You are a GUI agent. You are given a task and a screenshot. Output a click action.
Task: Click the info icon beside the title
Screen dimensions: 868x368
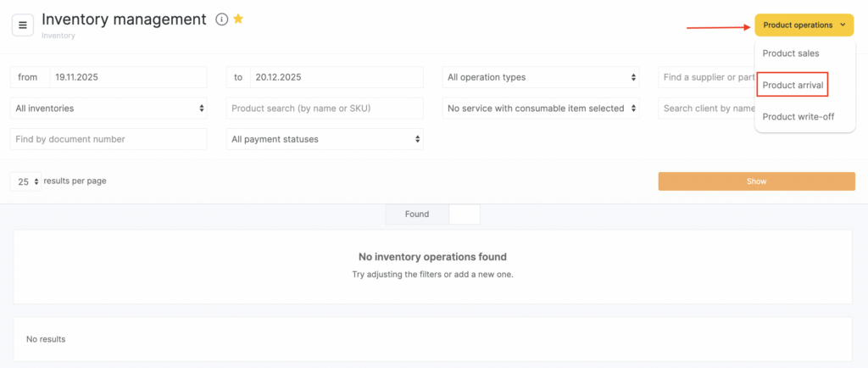tap(222, 20)
